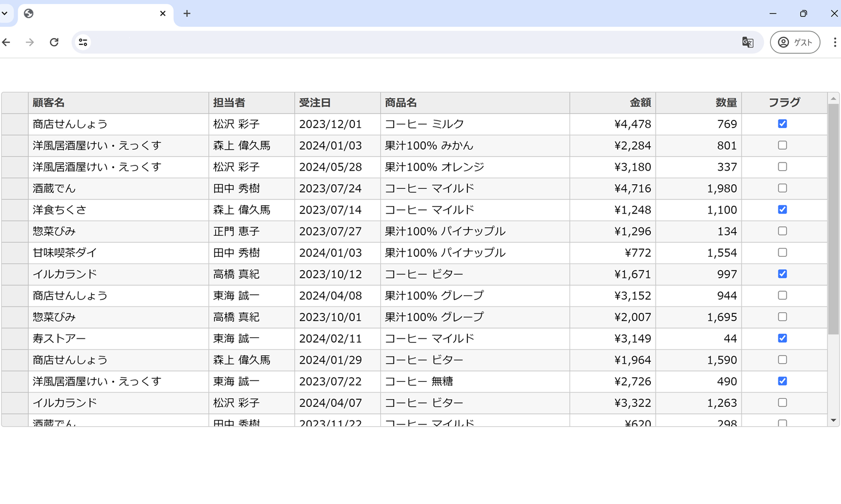Click the browser back arrow
This screenshot has height=504, width=841.
click(6, 42)
